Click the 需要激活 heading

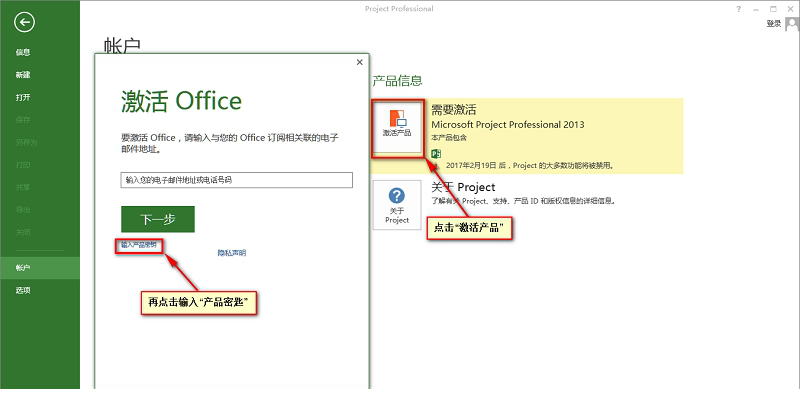[x=454, y=109]
